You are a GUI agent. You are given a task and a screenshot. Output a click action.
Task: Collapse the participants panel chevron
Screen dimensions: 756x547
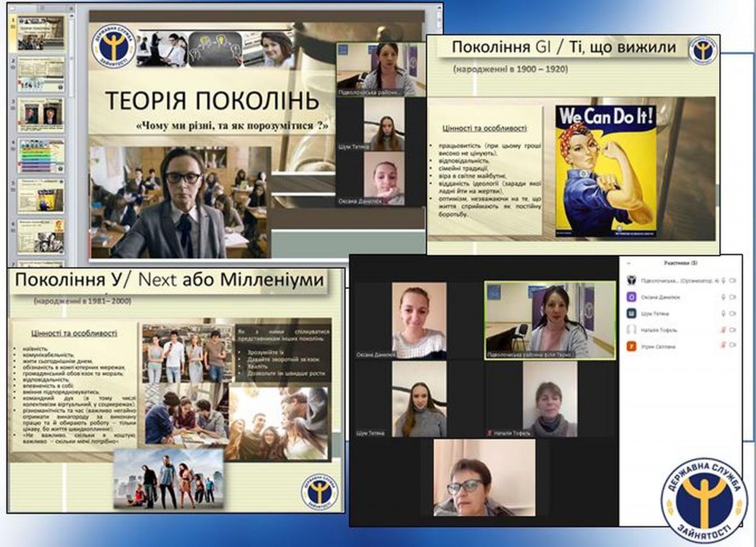630,263
